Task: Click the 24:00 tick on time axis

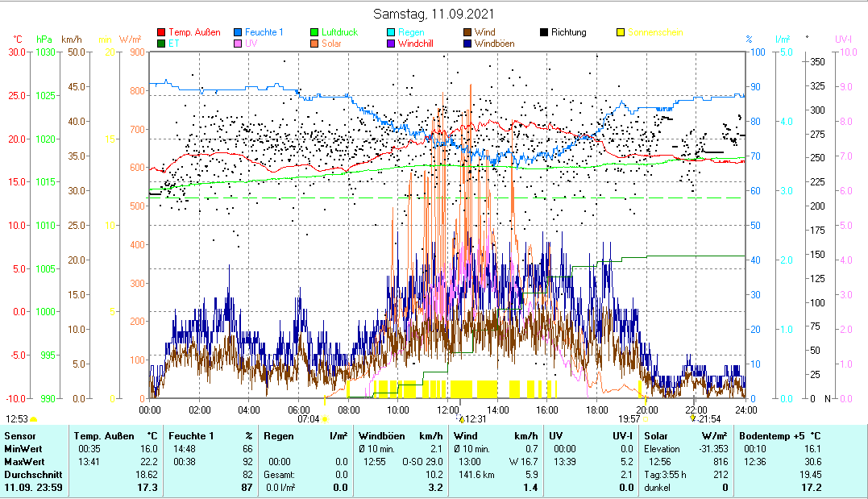Action: [x=745, y=410]
